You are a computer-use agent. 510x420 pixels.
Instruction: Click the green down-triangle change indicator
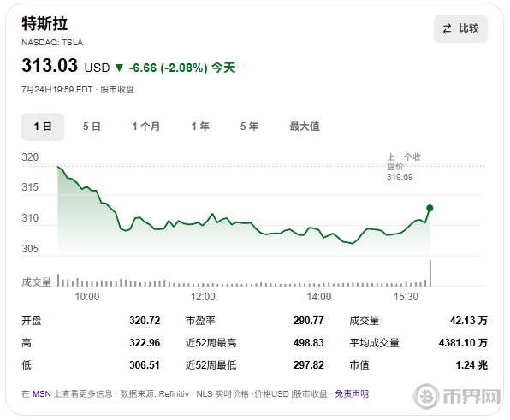point(119,68)
